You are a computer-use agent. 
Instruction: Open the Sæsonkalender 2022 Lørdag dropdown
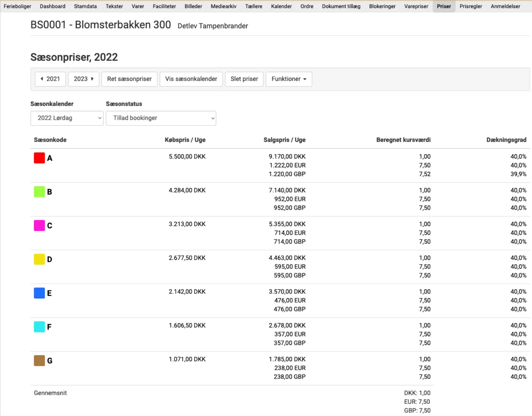[x=67, y=118]
